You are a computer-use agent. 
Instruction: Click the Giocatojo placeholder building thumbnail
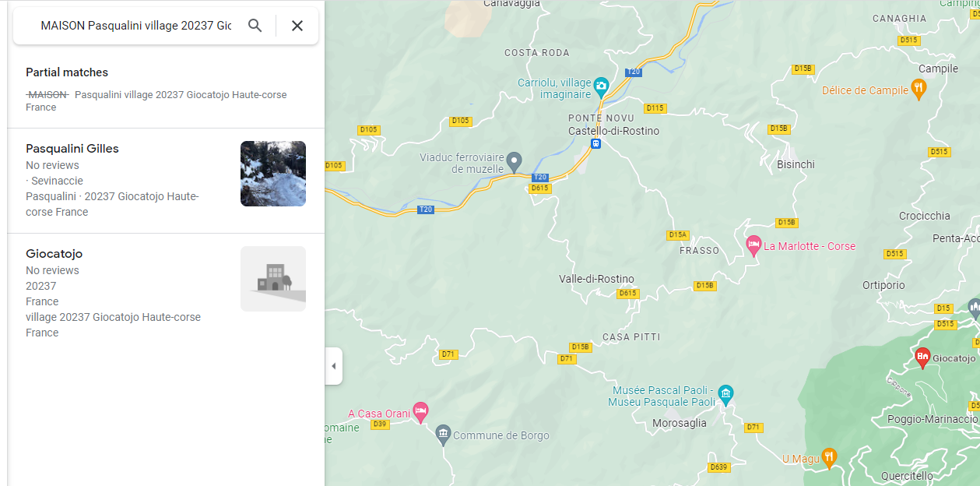click(272, 279)
